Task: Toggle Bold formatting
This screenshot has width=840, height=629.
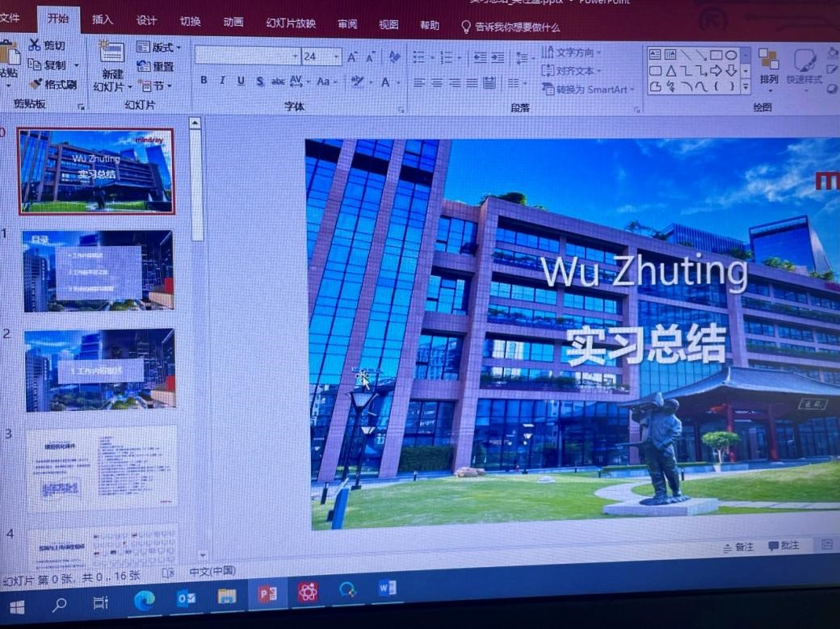Action: (x=204, y=81)
